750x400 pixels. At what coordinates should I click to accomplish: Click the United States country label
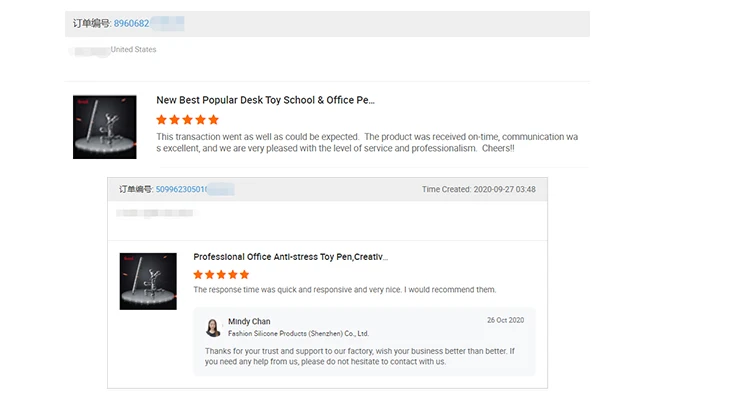pos(133,49)
